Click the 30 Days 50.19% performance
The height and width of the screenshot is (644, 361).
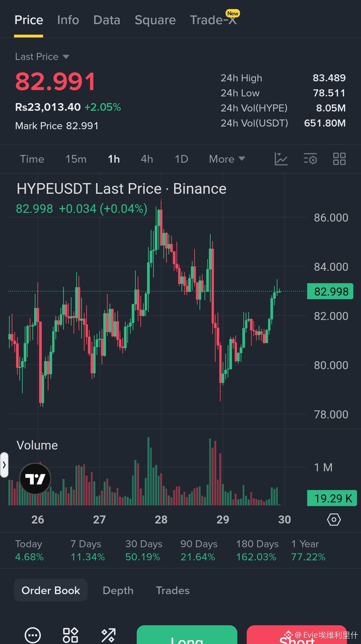(144, 550)
